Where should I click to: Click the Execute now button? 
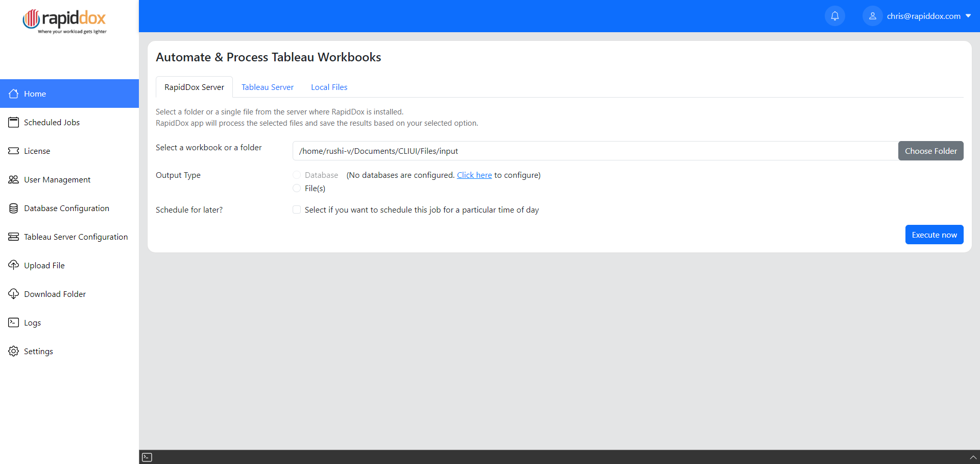(x=935, y=235)
